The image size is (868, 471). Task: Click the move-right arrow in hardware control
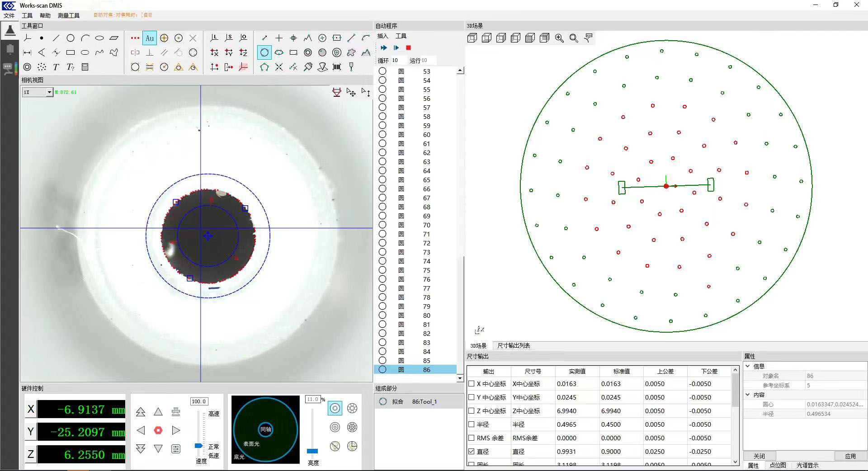[x=176, y=430]
